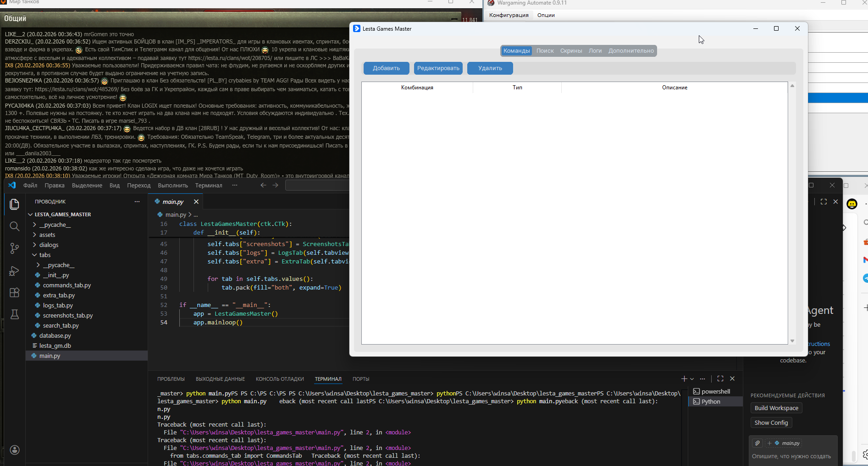This screenshot has height=466, width=868.
Task: Click the Добавить button
Action: pos(386,68)
